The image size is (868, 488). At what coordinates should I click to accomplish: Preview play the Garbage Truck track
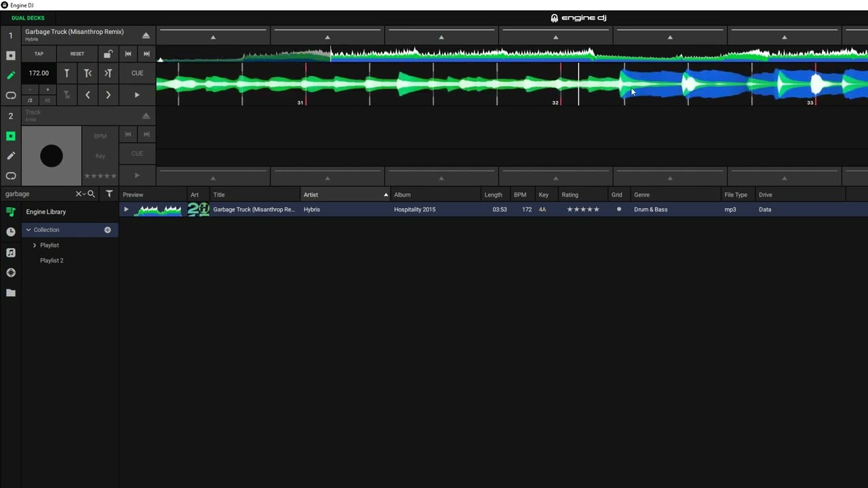126,209
